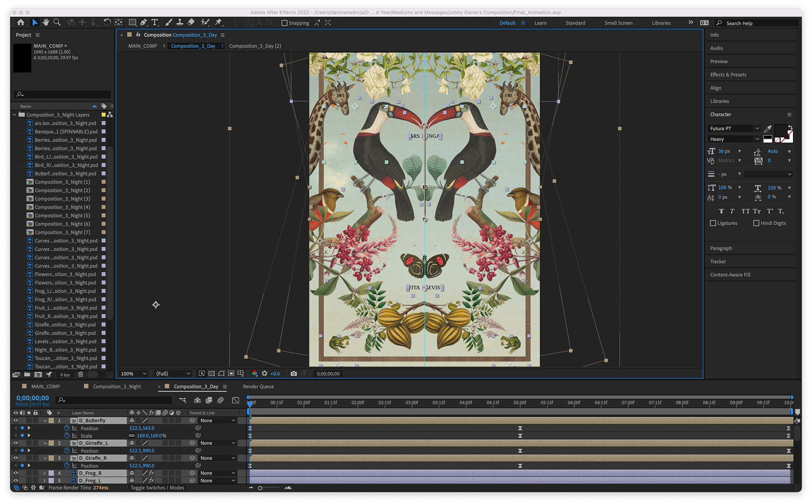Hide the D_Butterfly layer
Image resolution: width=812 pixels, height=504 pixels.
[16, 420]
